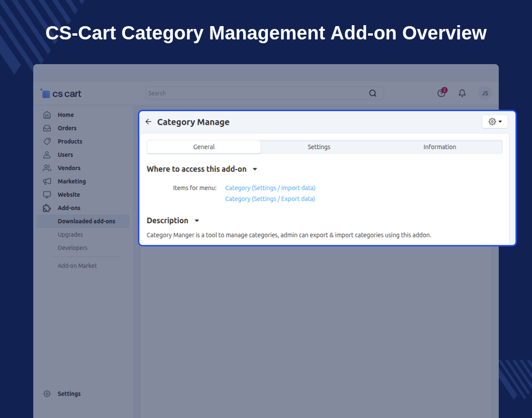Click the Vendors people icon
532x418 pixels.
click(47, 168)
